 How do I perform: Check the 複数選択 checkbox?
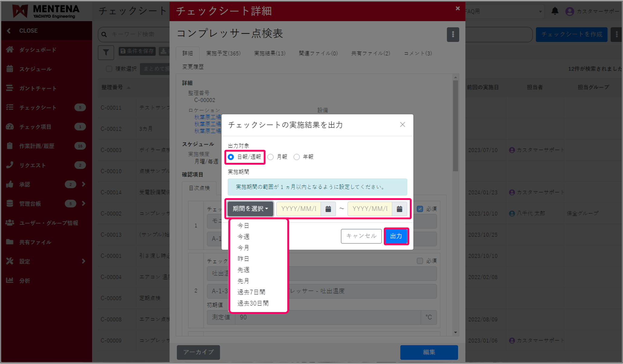(x=109, y=69)
